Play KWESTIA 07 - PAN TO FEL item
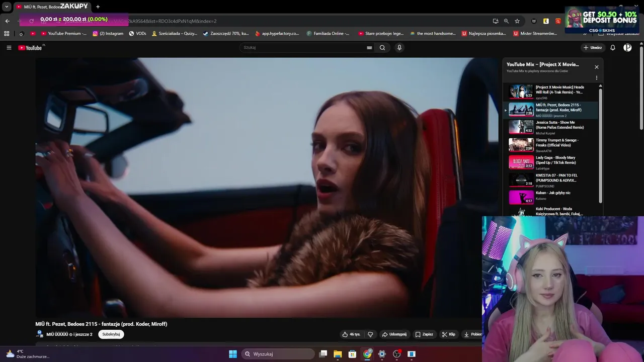Image resolution: width=644 pixels, height=362 pixels. tap(551, 180)
